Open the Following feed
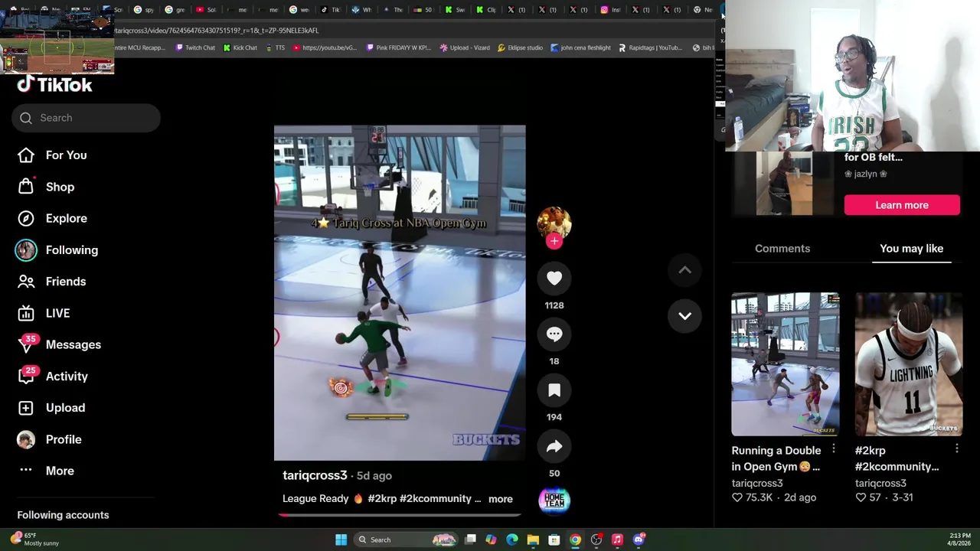 [x=57, y=250]
